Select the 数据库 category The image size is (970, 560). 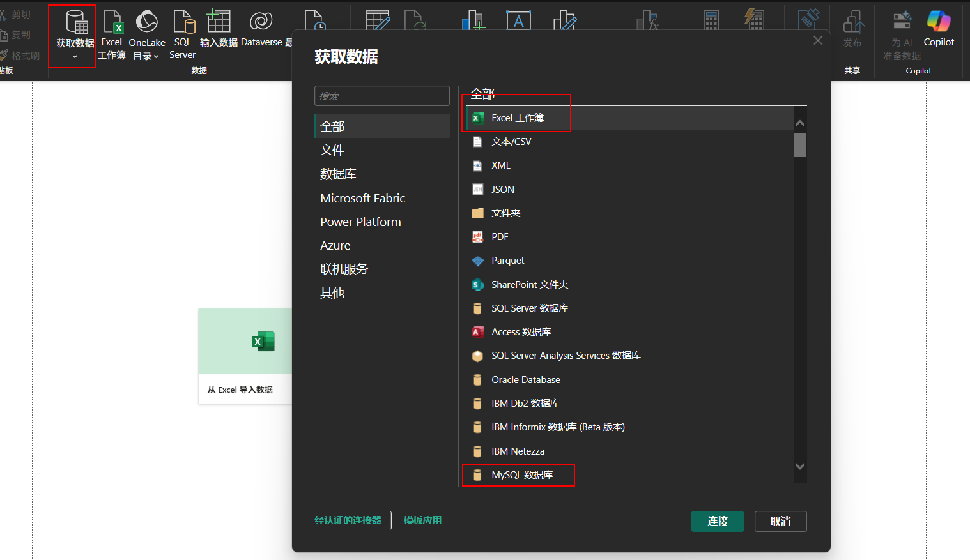(382, 174)
